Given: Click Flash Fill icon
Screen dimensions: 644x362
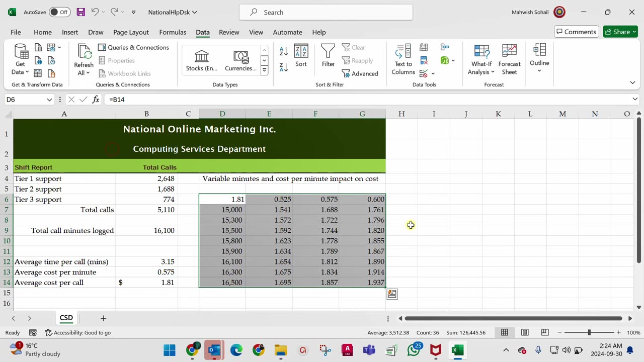Looking at the screenshot, I should point(424,47).
